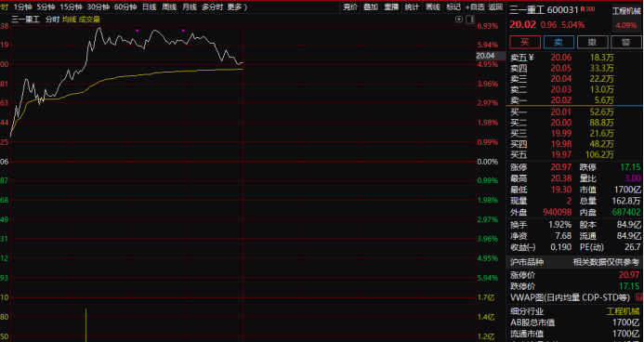644x342 pixels.
Task: Click the tall yellow volume bar
Action: pos(85,324)
